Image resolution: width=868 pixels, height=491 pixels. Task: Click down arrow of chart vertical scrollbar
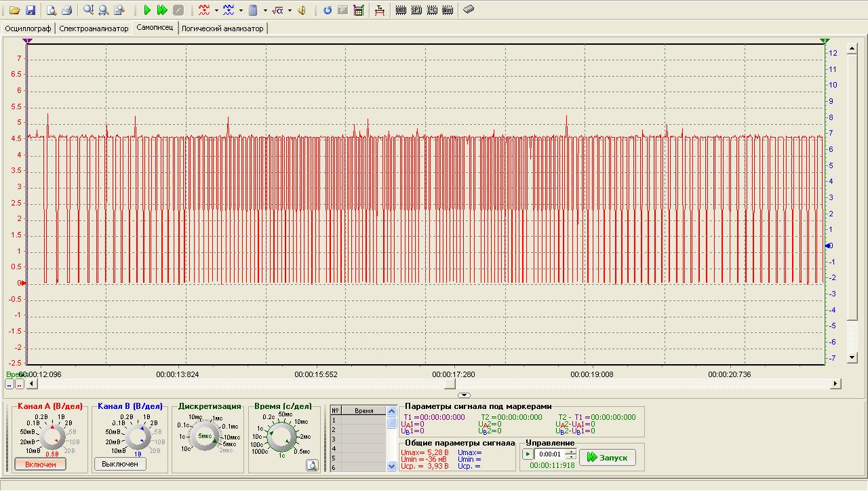[852, 358]
